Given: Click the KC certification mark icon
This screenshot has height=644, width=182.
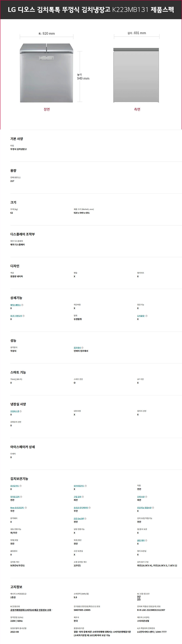Looking at the screenshot, I should coord(139,598).
